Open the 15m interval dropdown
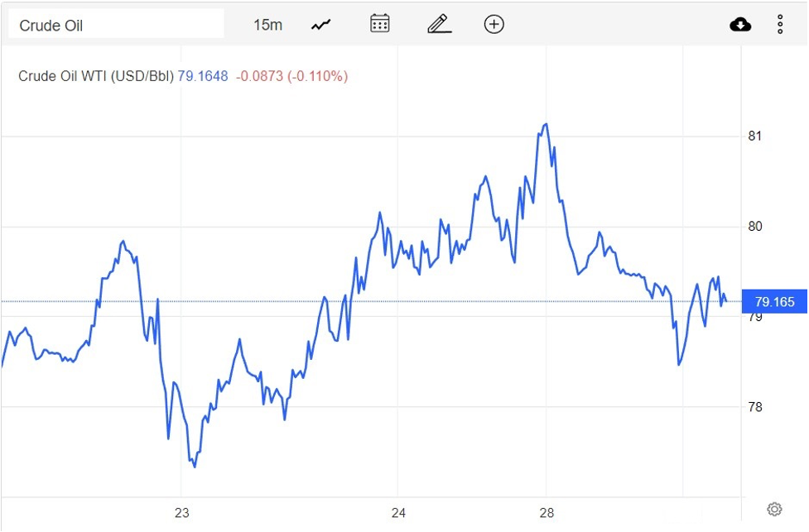The height and width of the screenshot is (532, 809). [x=267, y=25]
